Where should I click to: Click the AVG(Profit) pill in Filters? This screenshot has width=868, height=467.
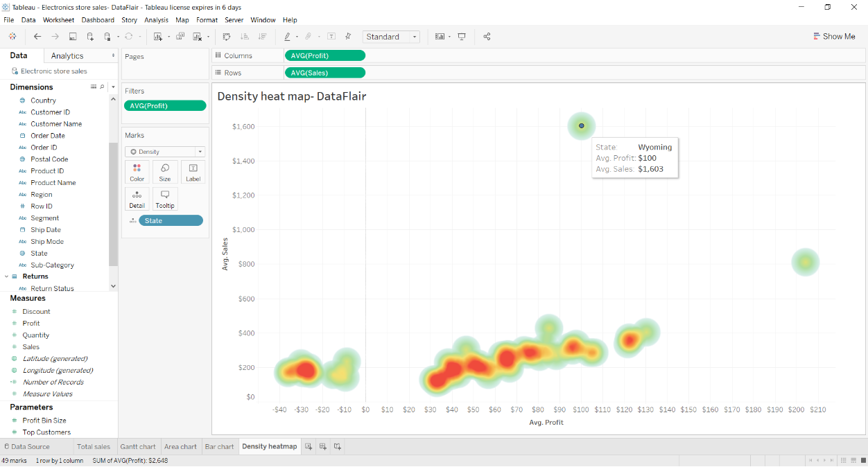(x=165, y=106)
